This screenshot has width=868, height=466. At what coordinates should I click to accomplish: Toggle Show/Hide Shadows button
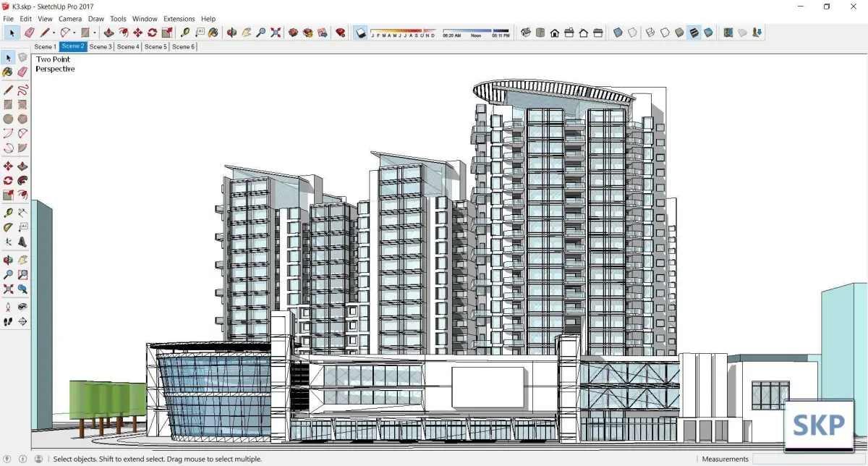tap(361, 33)
